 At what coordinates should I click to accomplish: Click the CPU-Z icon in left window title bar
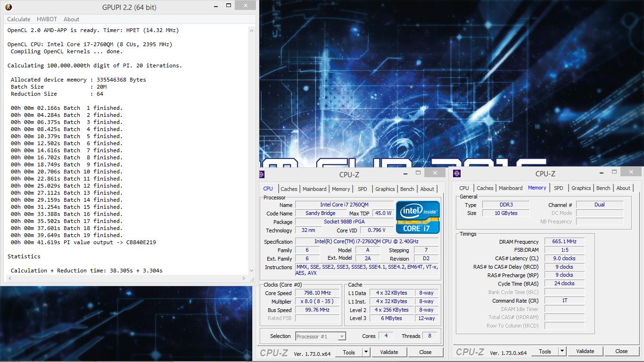(x=262, y=174)
